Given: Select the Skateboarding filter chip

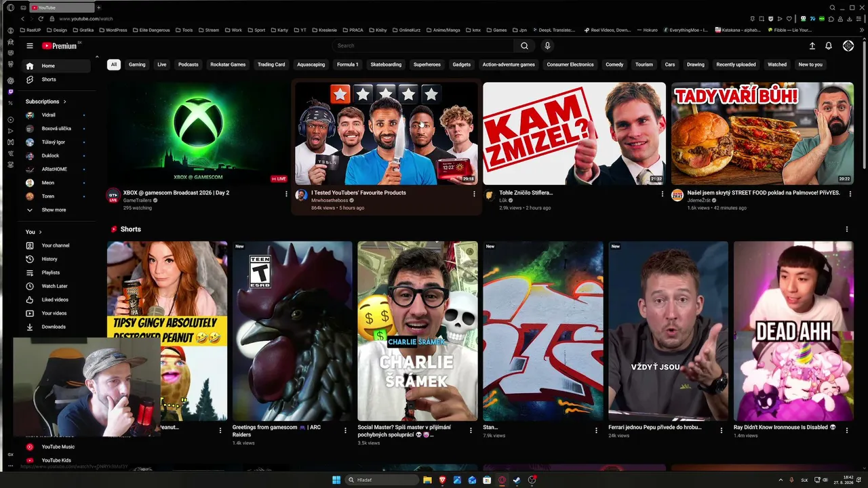Looking at the screenshot, I should [x=387, y=64].
